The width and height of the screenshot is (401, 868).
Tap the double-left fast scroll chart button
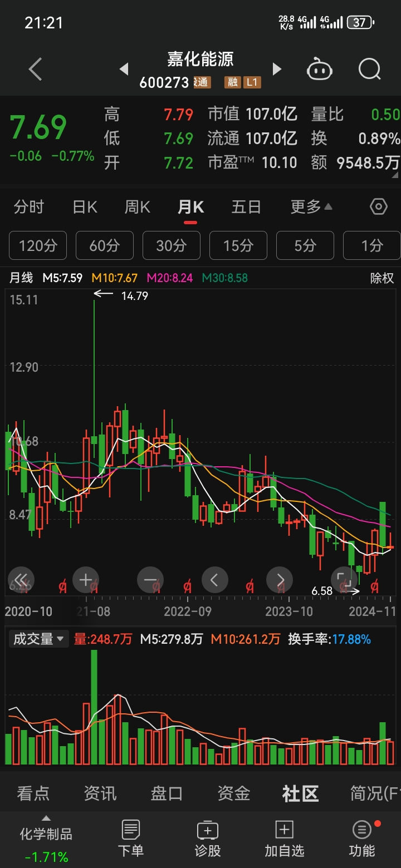pyautogui.click(x=21, y=580)
